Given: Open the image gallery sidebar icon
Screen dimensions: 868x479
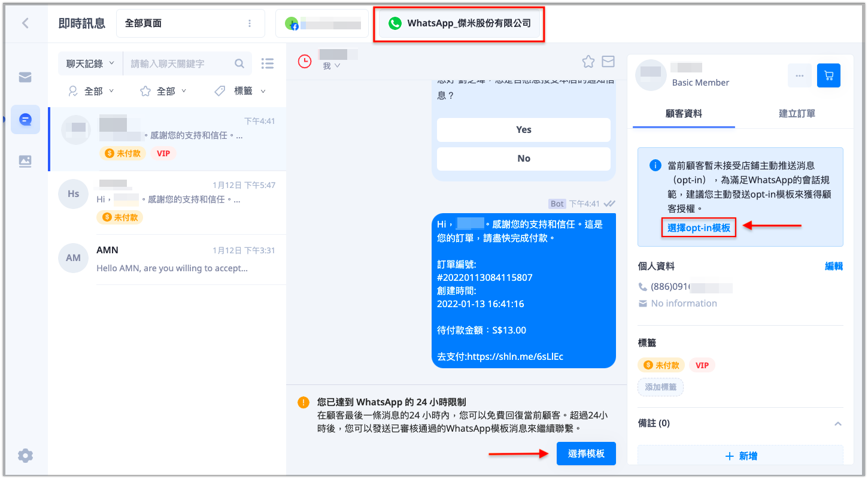Looking at the screenshot, I should (x=25, y=161).
